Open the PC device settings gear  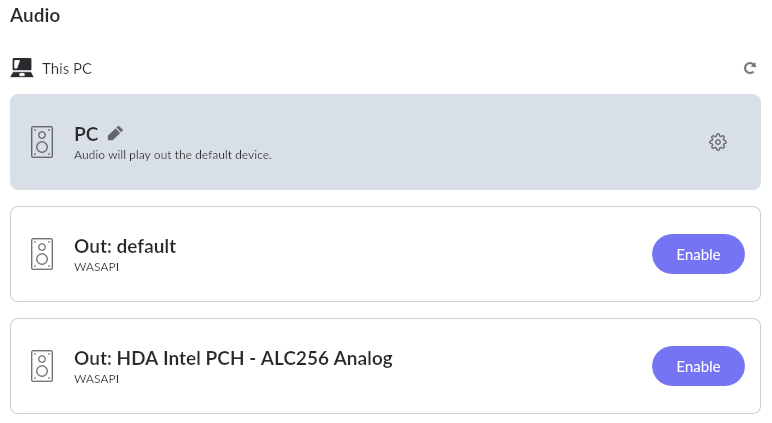717,142
